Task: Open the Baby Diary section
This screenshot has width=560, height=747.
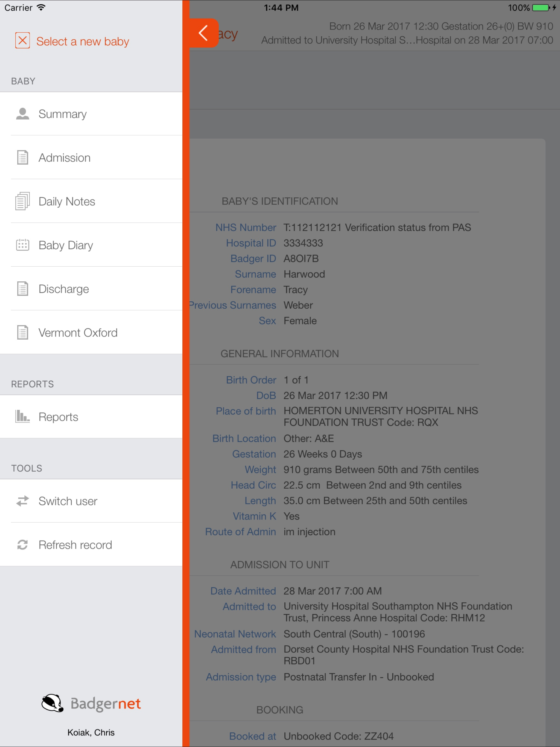Action: click(x=66, y=245)
